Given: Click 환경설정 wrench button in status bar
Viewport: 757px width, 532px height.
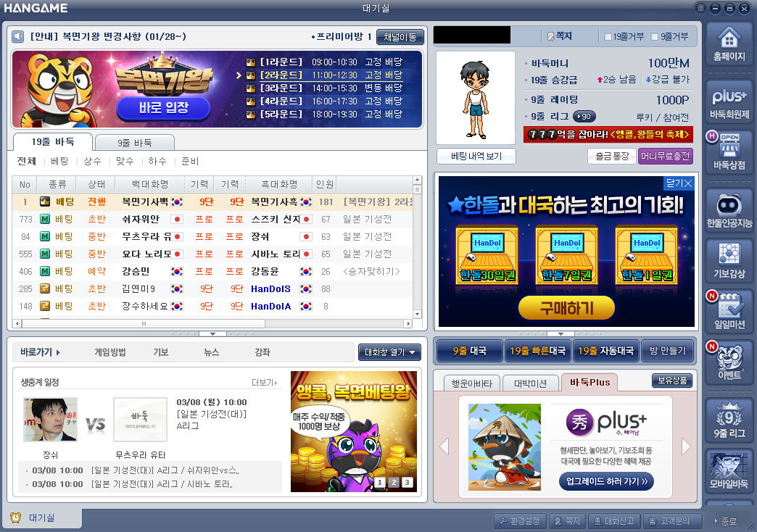Looking at the screenshot, I should pos(519,521).
